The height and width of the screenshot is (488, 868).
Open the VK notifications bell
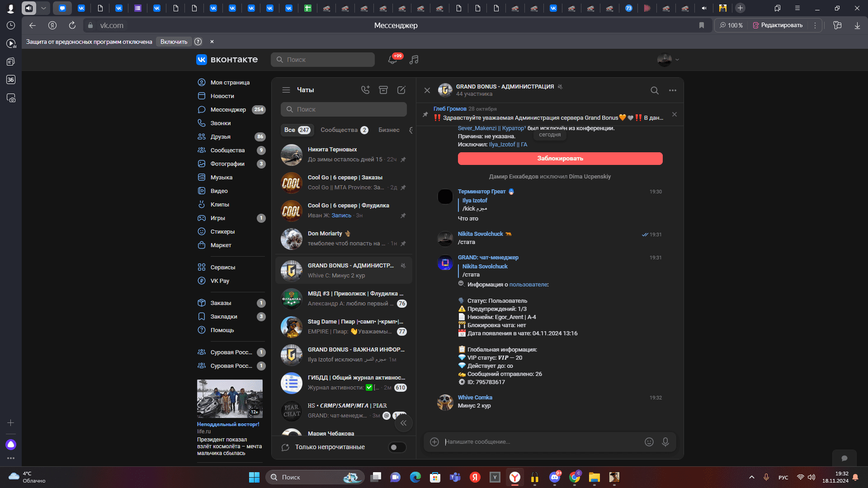click(x=392, y=60)
